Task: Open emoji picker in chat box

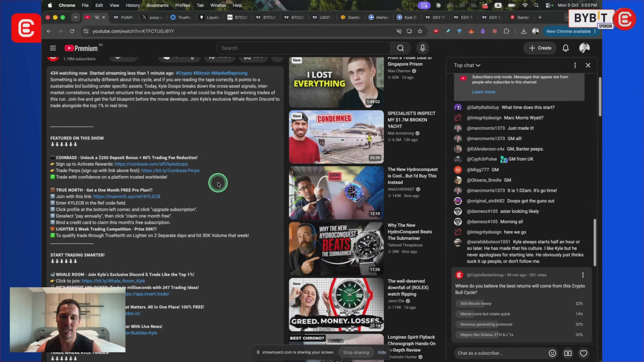Action: pos(552,353)
